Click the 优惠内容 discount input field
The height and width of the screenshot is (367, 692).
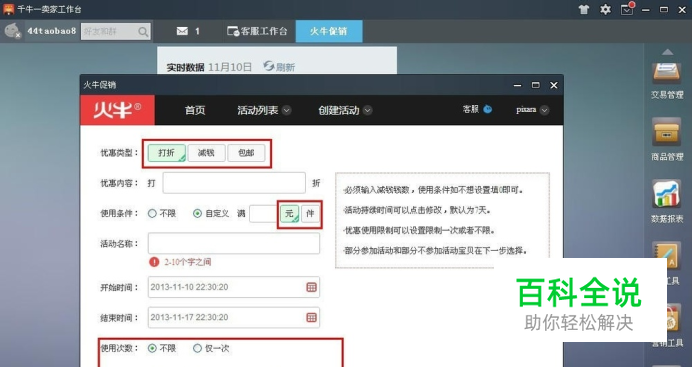coord(234,183)
